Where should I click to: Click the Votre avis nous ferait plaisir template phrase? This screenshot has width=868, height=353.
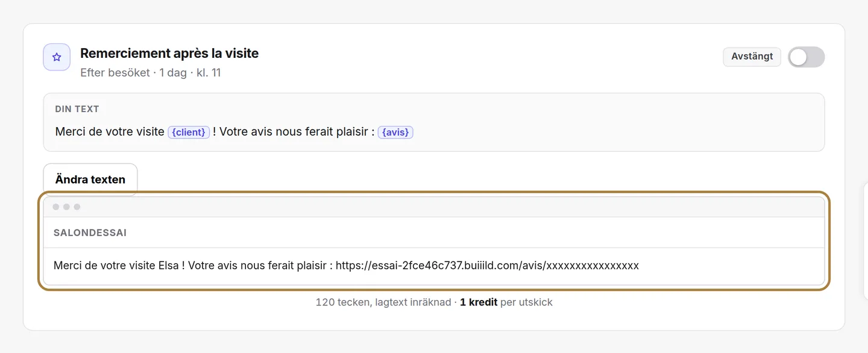click(293, 132)
